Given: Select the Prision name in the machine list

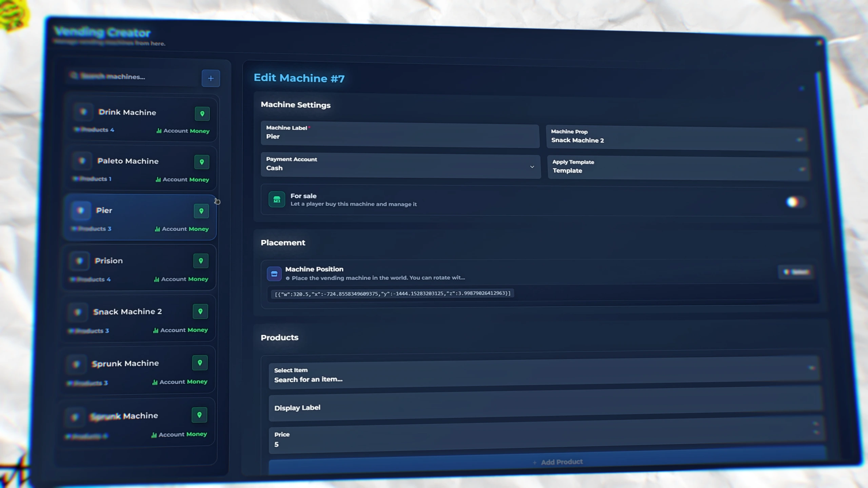Looking at the screenshot, I should click(x=109, y=261).
